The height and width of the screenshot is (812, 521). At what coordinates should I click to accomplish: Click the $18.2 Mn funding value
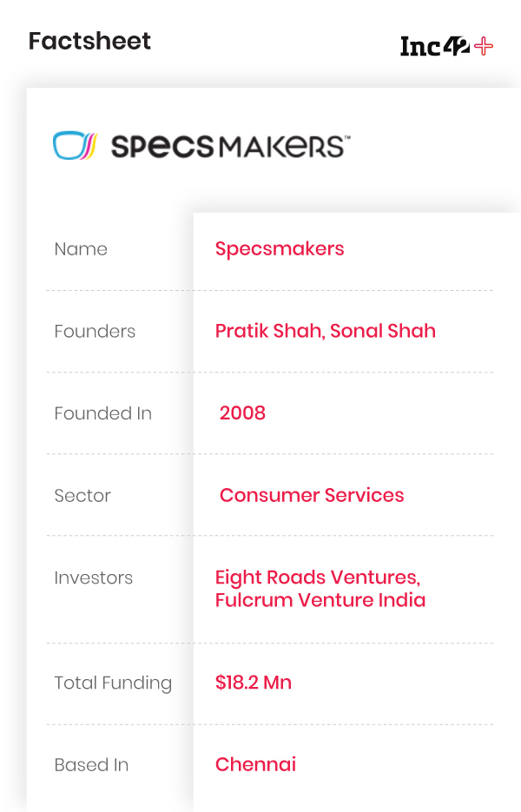[254, 683]
